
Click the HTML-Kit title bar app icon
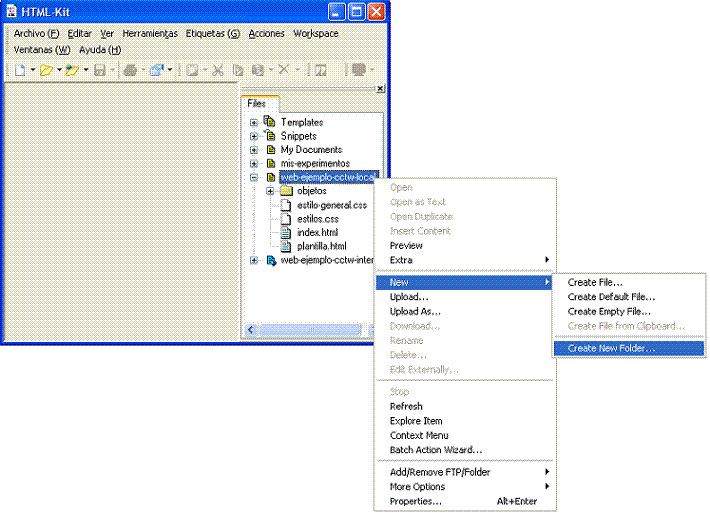coord(12,11)
